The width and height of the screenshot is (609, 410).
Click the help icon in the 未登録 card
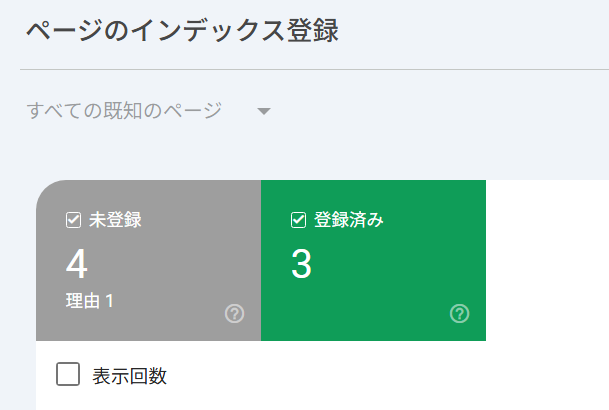[x=235, y=315]
